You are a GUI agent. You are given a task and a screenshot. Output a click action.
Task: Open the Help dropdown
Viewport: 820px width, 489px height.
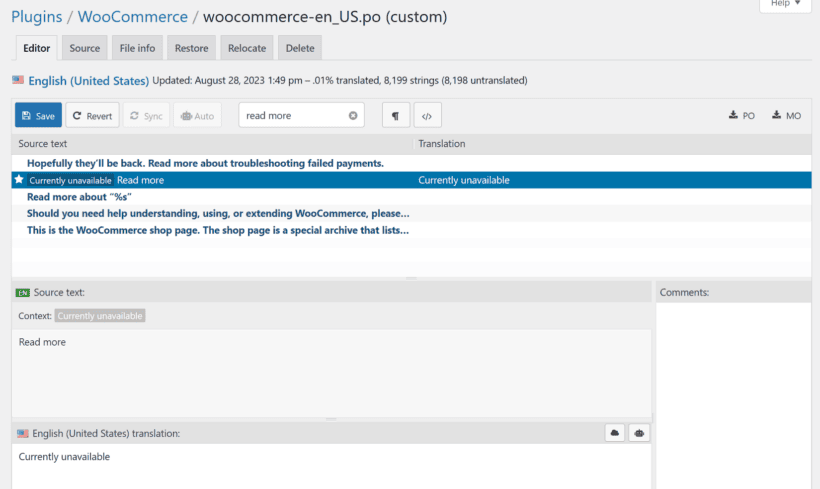point(784,5)
